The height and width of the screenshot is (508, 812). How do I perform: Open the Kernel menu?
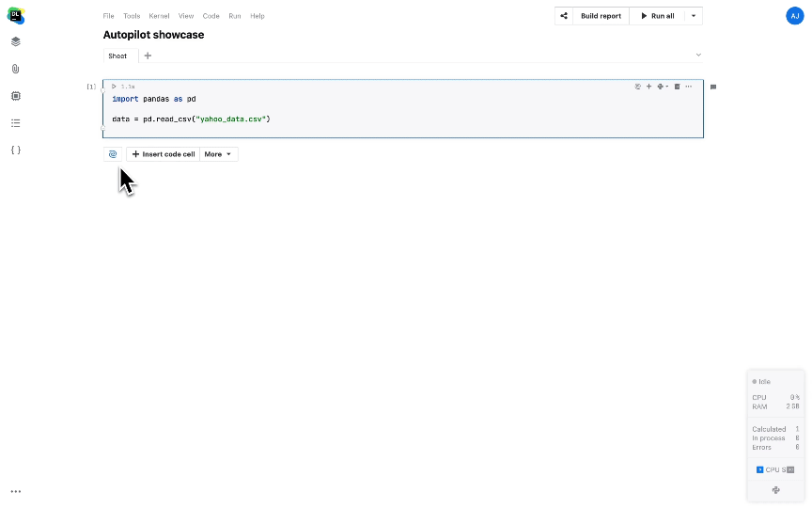pyautogui.click(x=159, y=16)
